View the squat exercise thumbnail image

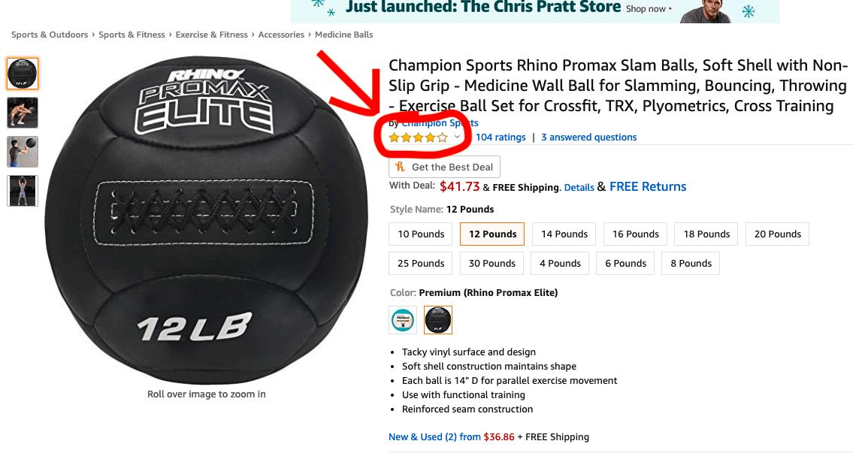23,113
